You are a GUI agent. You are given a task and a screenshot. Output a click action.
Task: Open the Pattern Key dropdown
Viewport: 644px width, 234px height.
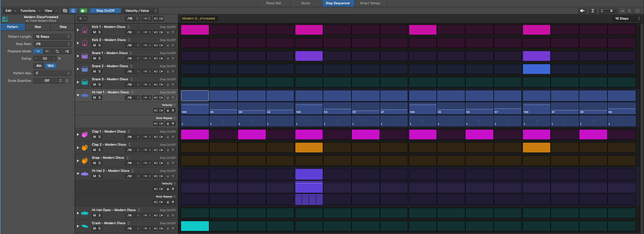tap(52, 73)
